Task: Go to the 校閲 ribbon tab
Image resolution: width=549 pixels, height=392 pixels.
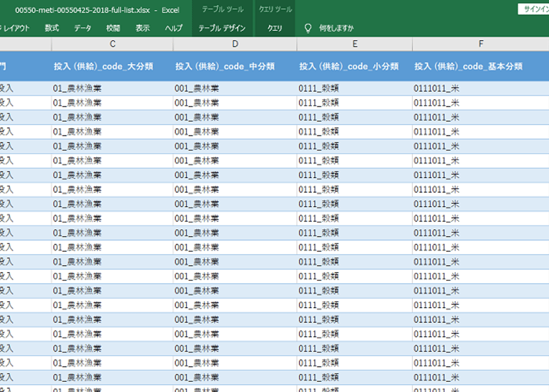Action: pos(113,29)
